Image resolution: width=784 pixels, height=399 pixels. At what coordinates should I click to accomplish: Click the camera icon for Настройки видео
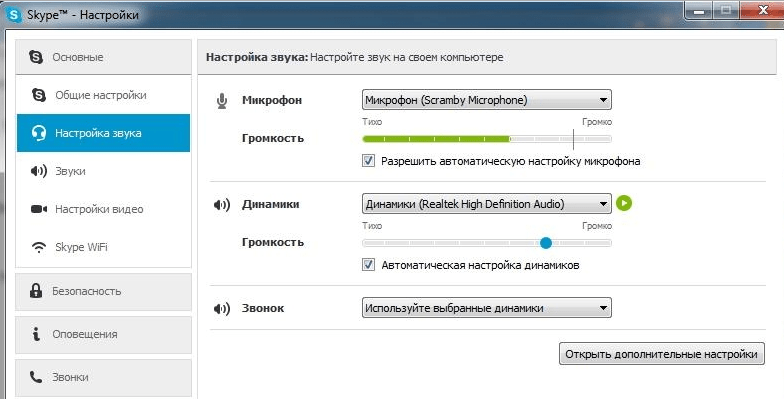[x=39, y=209]
